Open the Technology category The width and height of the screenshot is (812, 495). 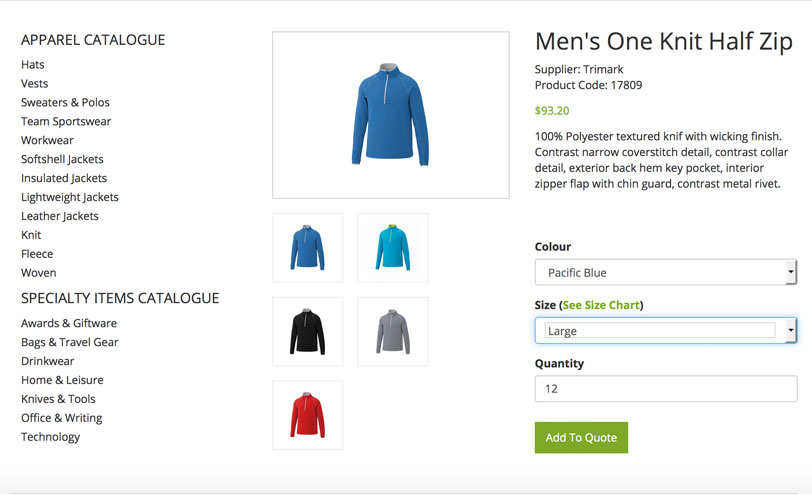click(50, 437)
